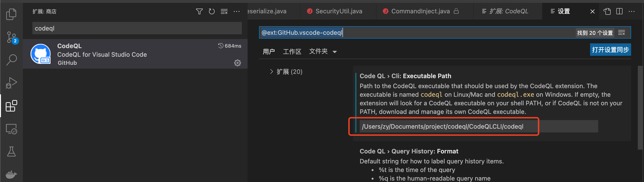Click the 找到 20 个设置 result count
This screenshot has height=182, width=644.
[x=595, y=33]
